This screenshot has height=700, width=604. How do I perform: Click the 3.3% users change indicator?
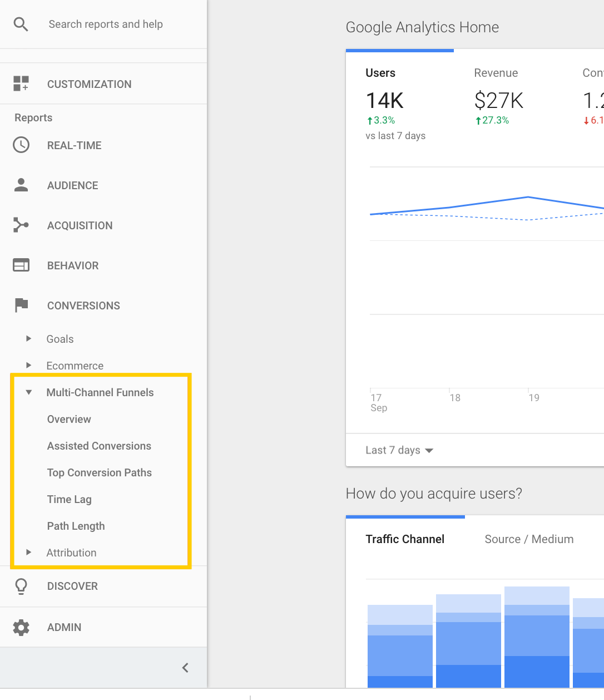pos(380,120)
